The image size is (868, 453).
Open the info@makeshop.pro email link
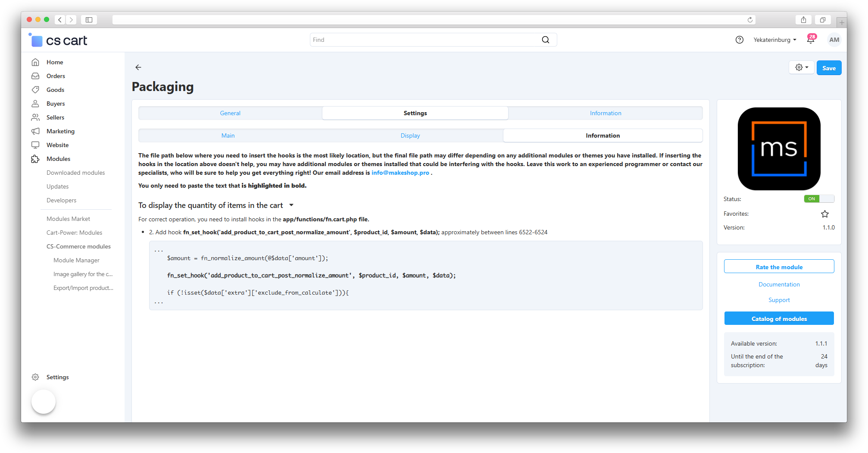(400, 173)
